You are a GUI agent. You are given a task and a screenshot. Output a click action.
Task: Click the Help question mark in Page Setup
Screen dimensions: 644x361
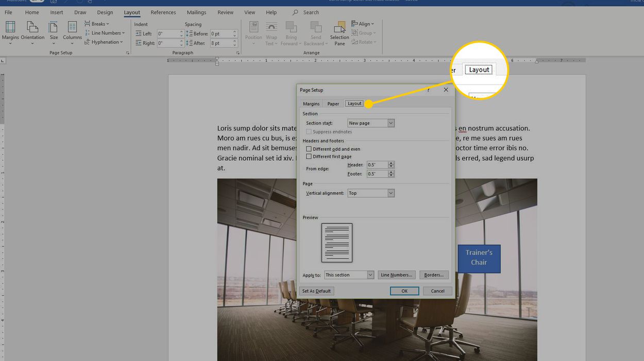pyautogui.click(x=428, y=90)
